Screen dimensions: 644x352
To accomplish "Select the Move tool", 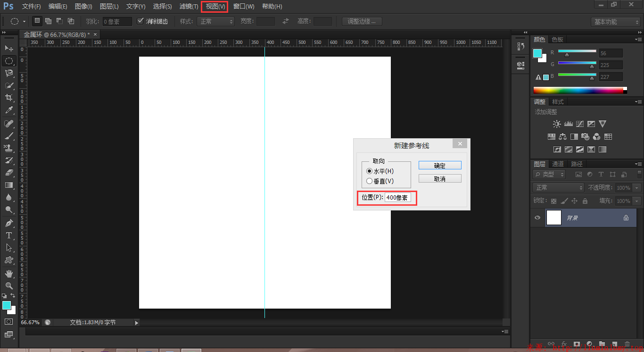I will [9, 49].
